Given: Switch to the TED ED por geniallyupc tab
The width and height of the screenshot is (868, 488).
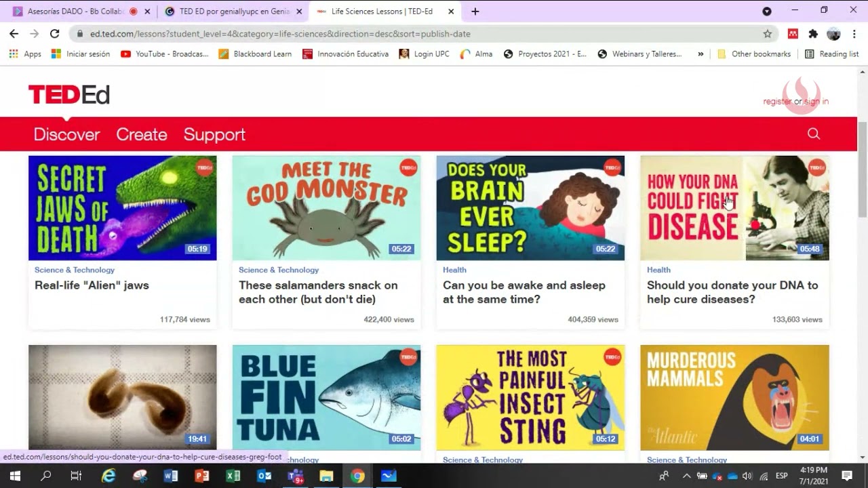Looking at the screenshot, I should coord(234,12).
